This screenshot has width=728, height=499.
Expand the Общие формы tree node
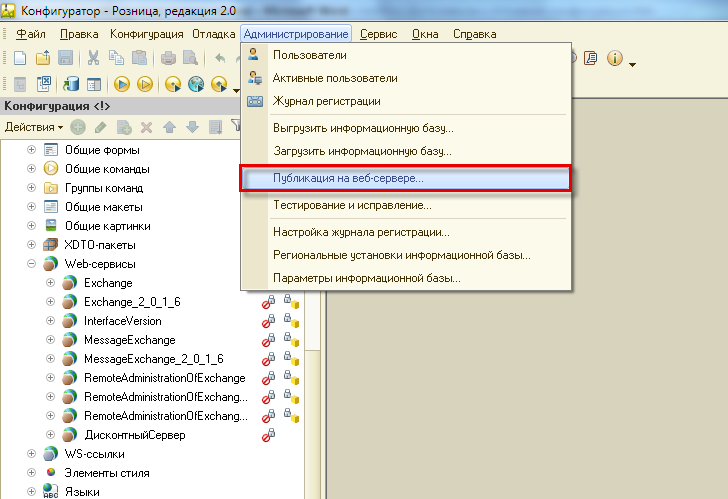31,149
